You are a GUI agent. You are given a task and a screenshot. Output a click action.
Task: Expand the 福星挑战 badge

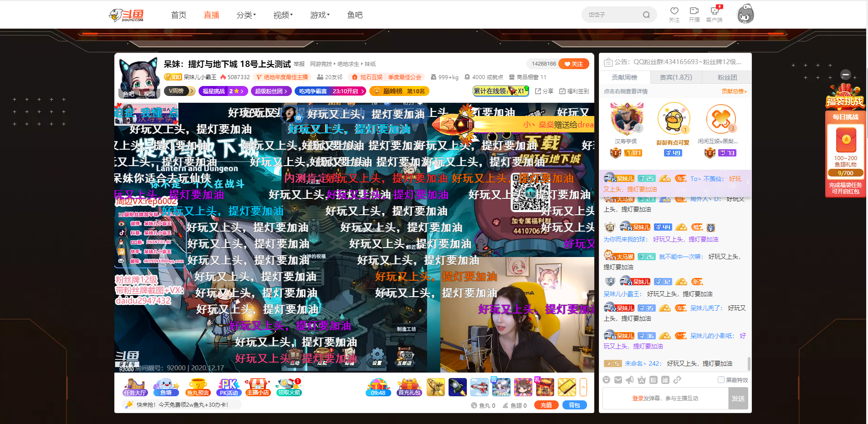tap(223, 91)
